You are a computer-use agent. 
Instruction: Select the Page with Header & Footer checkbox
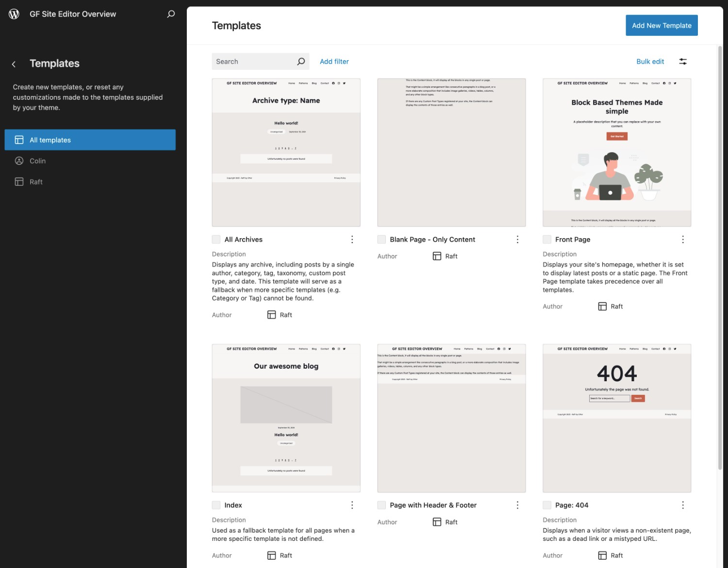tap(381, 505)
